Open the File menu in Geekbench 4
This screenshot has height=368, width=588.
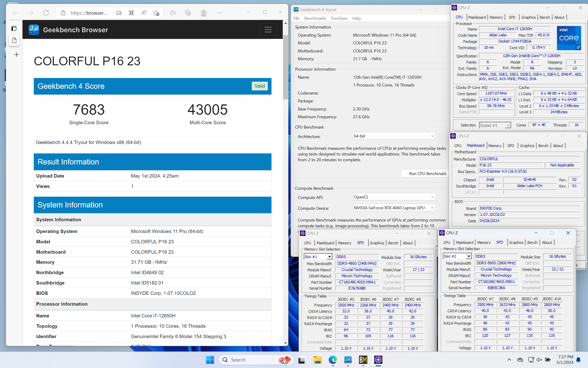296,18
